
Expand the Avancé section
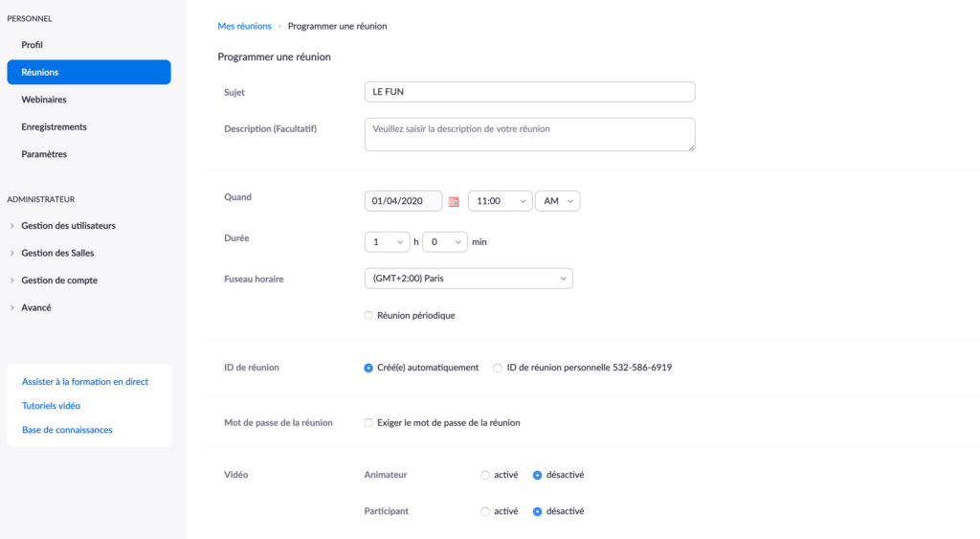tap(31, 307)
